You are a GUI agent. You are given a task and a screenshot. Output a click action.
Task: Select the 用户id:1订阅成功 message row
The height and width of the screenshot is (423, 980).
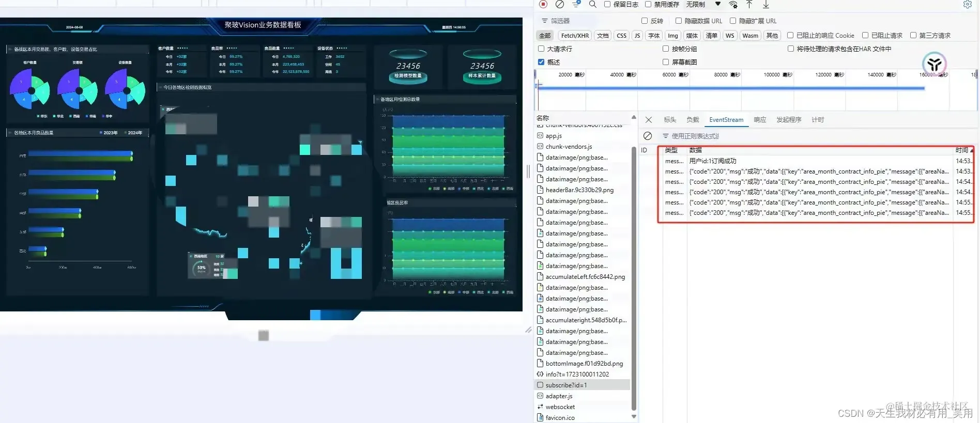(x=806, y=161)
